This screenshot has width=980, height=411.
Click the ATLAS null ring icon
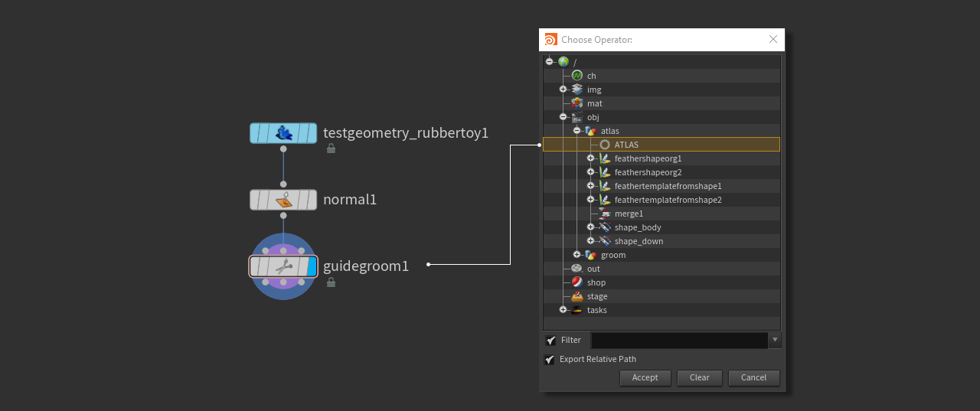point(605,145)
